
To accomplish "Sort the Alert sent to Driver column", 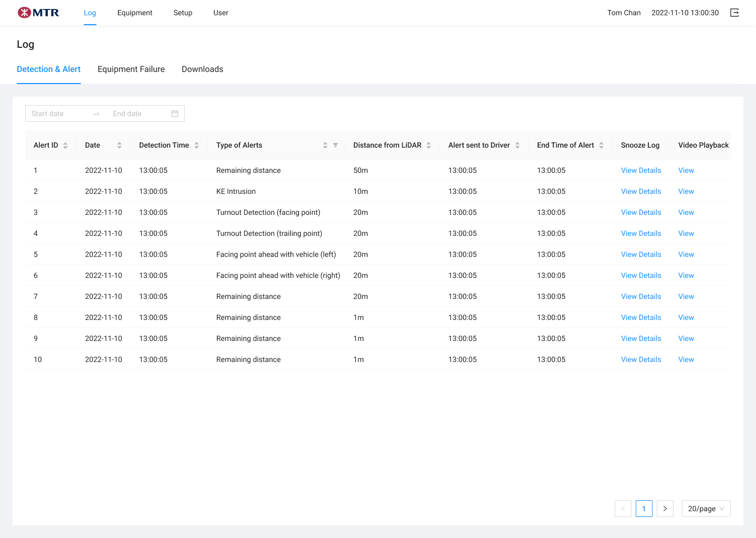I will 519,145.
